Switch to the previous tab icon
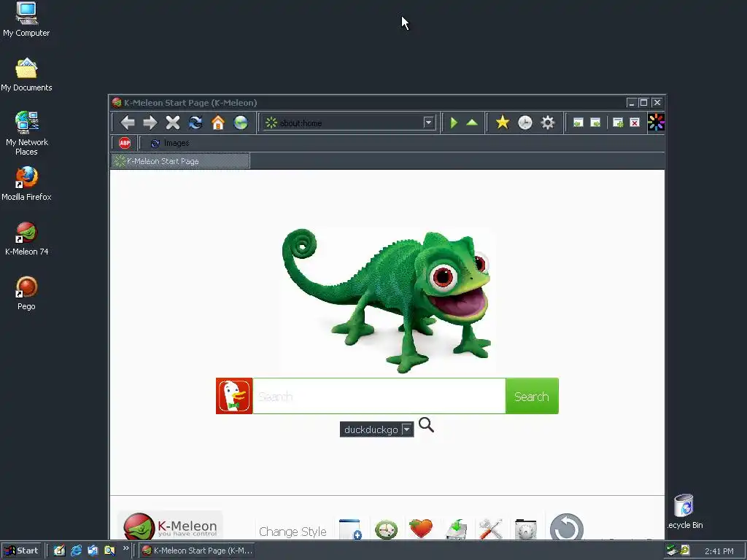The image size is (747, 560). click(x=578, y=122)
